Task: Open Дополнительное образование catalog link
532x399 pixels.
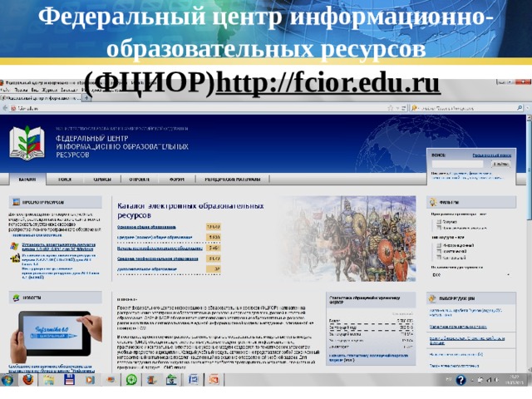Action: click(147, 268)
